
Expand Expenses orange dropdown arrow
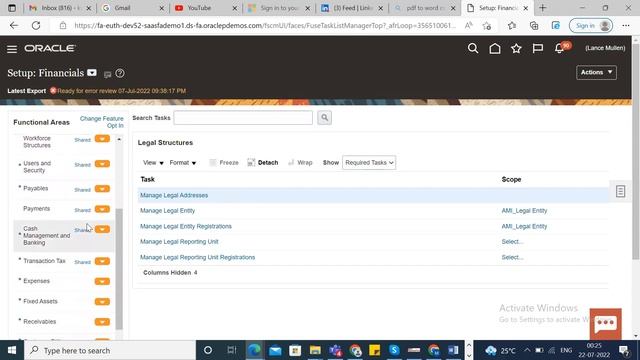[x=102, y=281]
